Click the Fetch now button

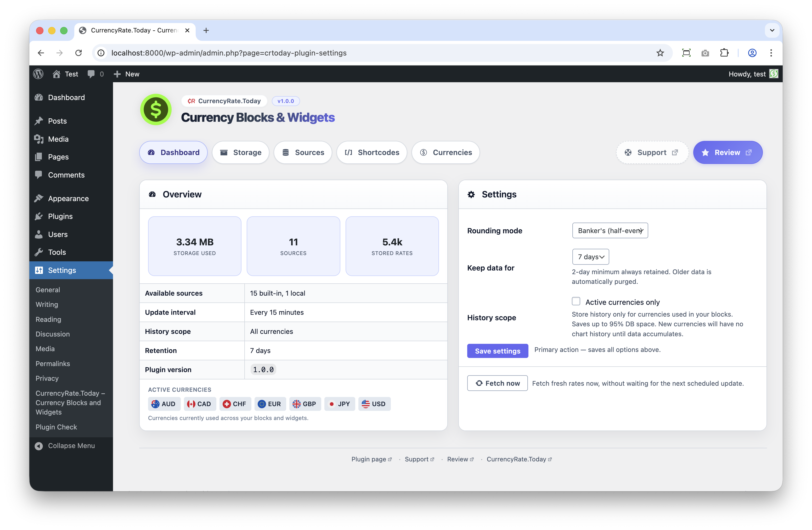pyautogui.click(x=497, y=383)
